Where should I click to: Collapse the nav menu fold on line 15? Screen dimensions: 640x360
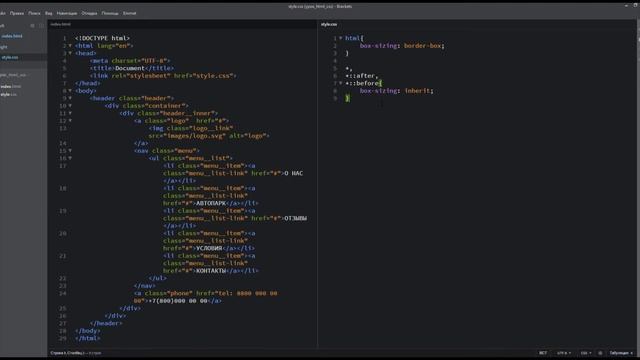click(70, 151)
